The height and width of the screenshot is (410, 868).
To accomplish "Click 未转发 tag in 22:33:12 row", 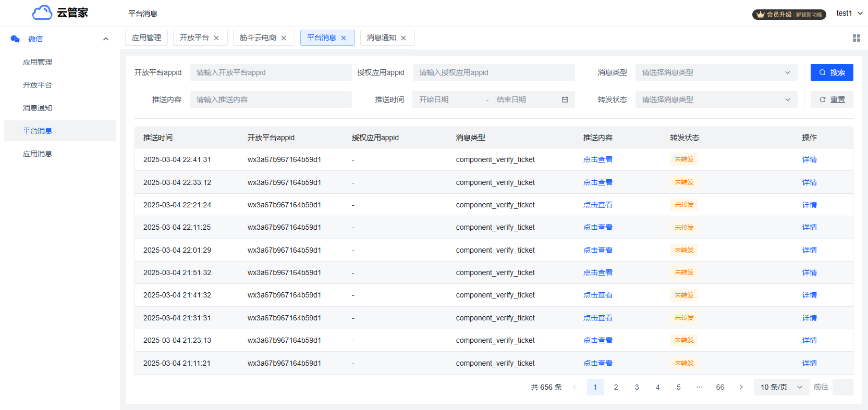I will coord(684,182).
